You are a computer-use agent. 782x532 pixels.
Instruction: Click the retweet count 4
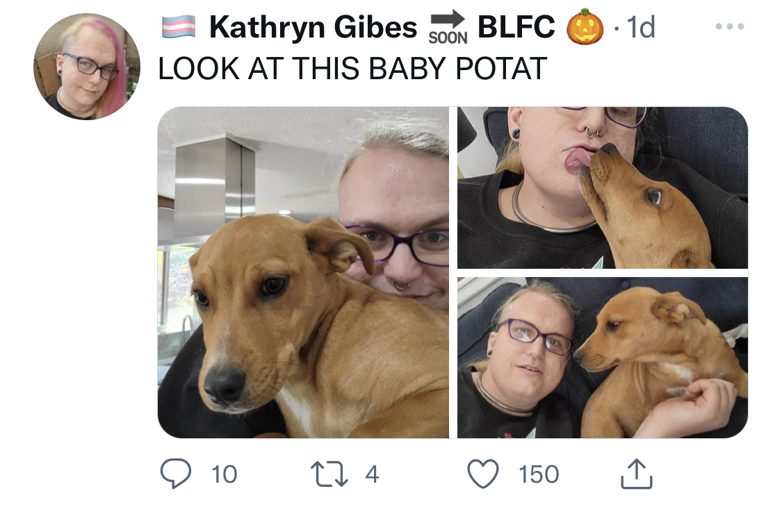372,474
